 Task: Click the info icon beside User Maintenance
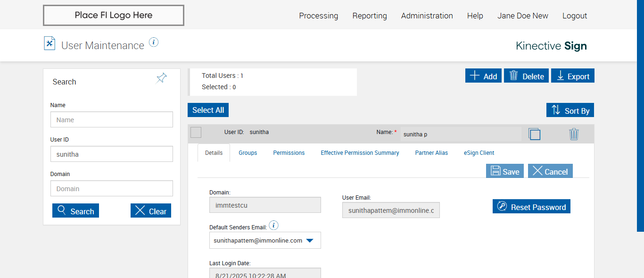click(x=154, y=42)
